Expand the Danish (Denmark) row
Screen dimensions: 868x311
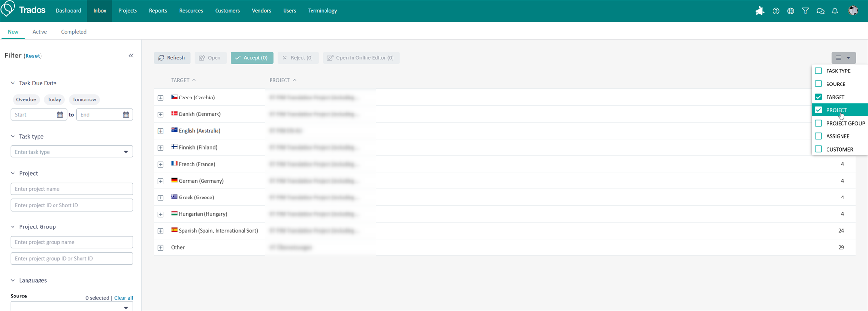coord(161,114)
